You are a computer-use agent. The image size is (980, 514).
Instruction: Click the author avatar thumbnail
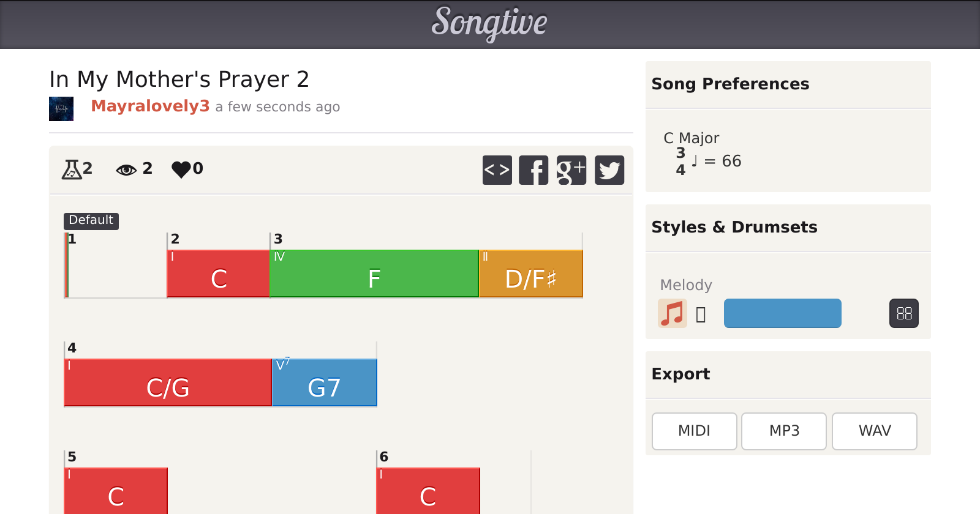[61, 109]
